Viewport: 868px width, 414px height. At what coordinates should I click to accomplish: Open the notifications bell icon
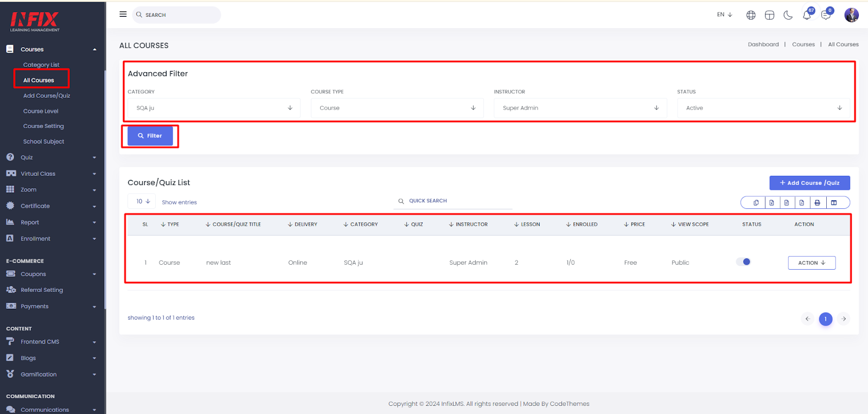click(x=807, y=15)
